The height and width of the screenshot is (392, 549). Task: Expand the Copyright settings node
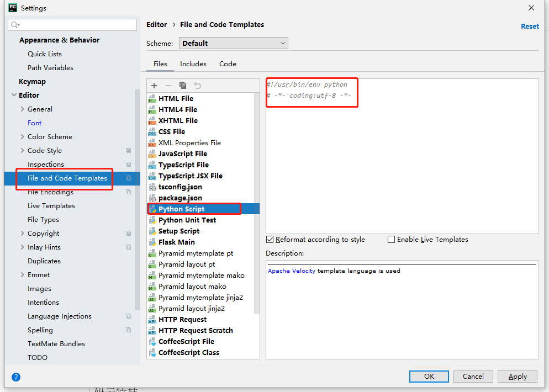[23, 234]
